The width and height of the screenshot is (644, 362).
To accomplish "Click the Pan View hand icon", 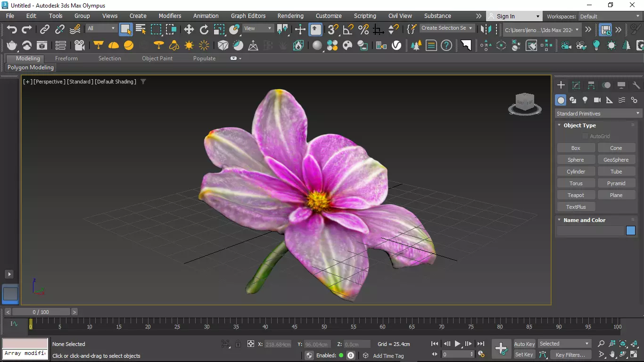I will coord(612,354).
